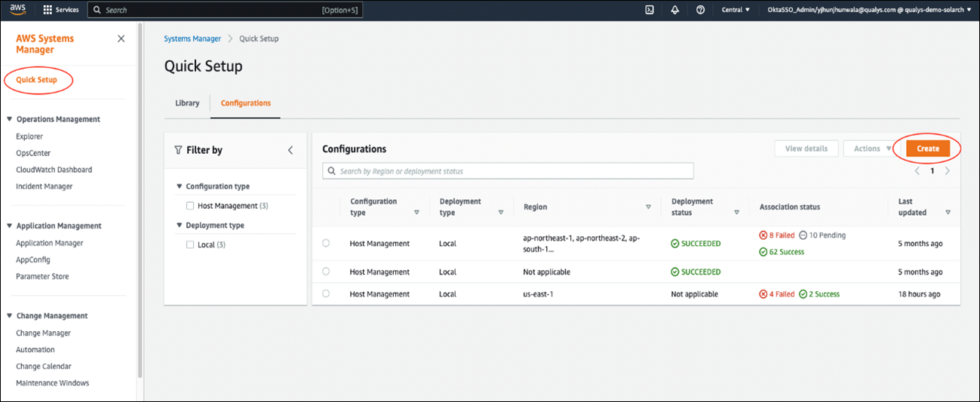Click the AWS logo home icon

(x=17, y=10)
